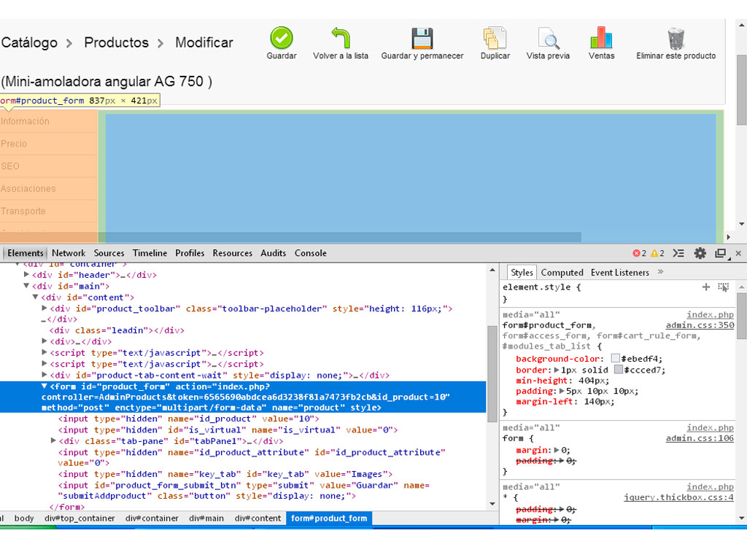Open the Computed styles tab
The width and height of the screenshot is (747, 560).
[562, 273]
